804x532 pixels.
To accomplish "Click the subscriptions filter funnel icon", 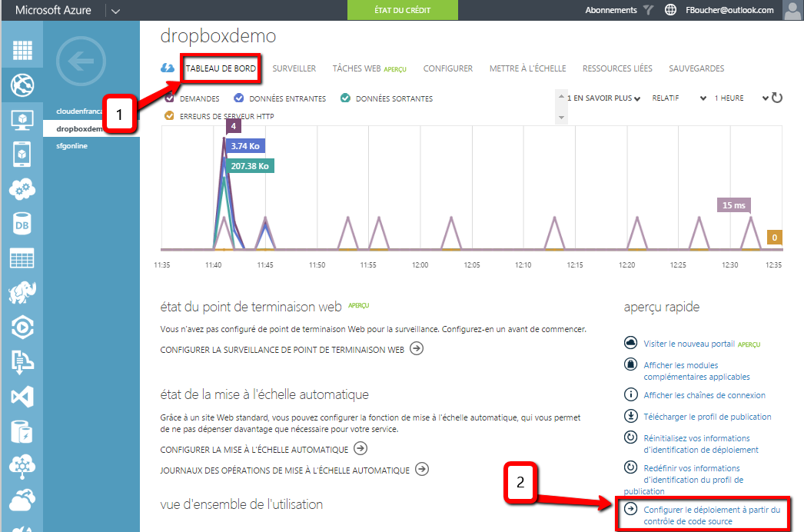I will pos(648,10).
